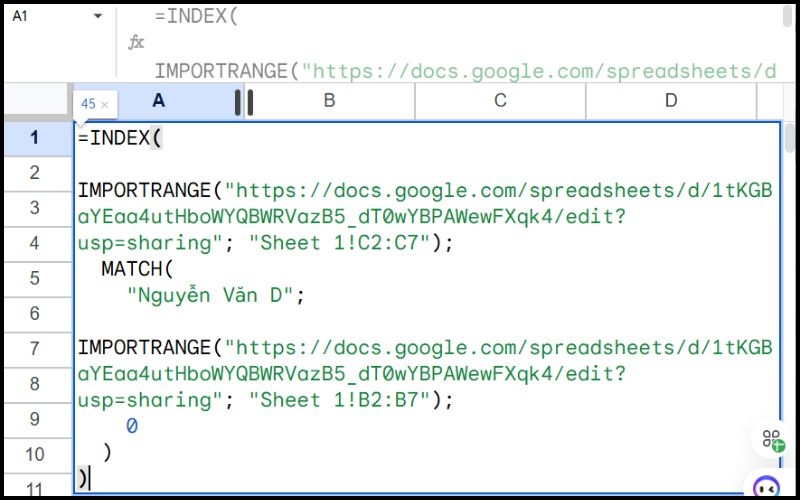Viewport: 800px width, 500px height.
Task: Open the purple assistant face icon
Action: click(766, 487)
